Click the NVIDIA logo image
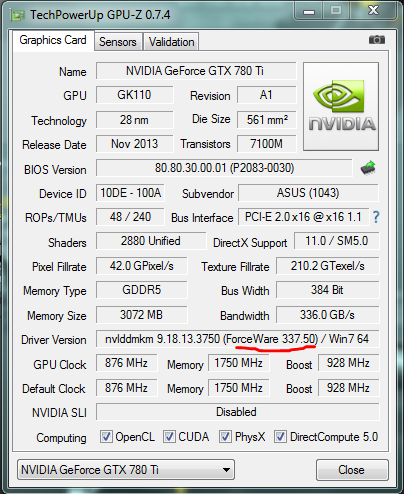 point(341,106)
